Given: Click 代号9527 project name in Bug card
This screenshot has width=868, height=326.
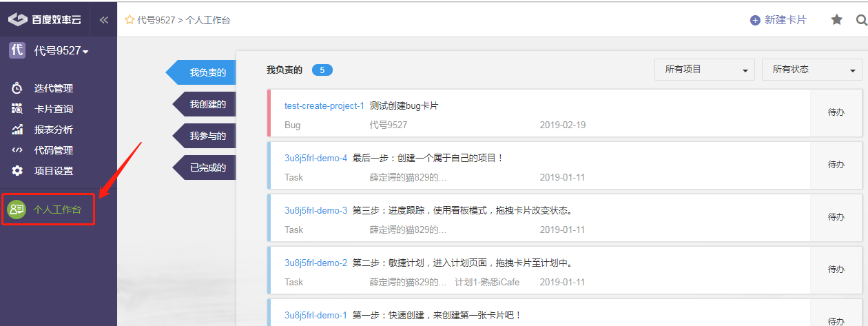Looking at the screenshot, I should tap(389, 125).
